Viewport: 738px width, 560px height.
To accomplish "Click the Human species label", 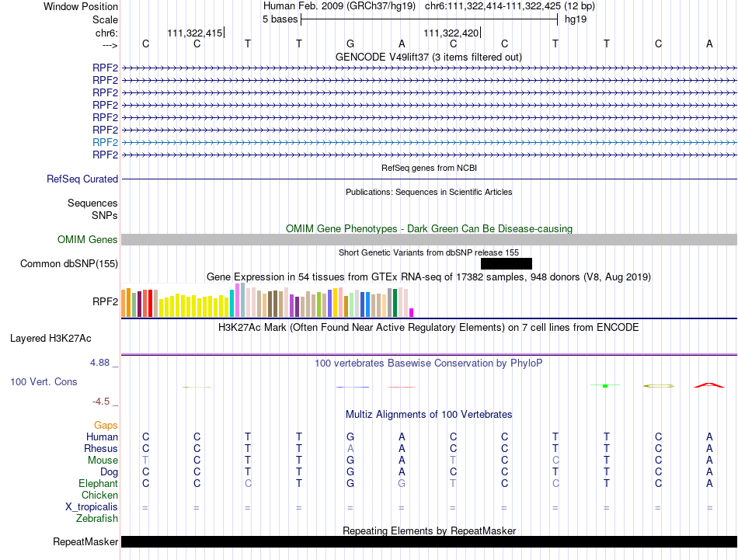I will coord(102,437).
